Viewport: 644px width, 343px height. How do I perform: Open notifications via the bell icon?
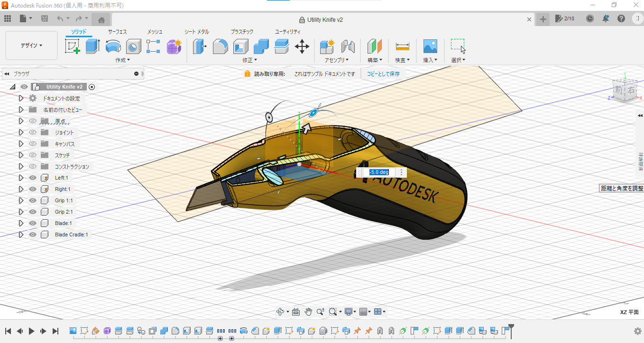[605, 18]
